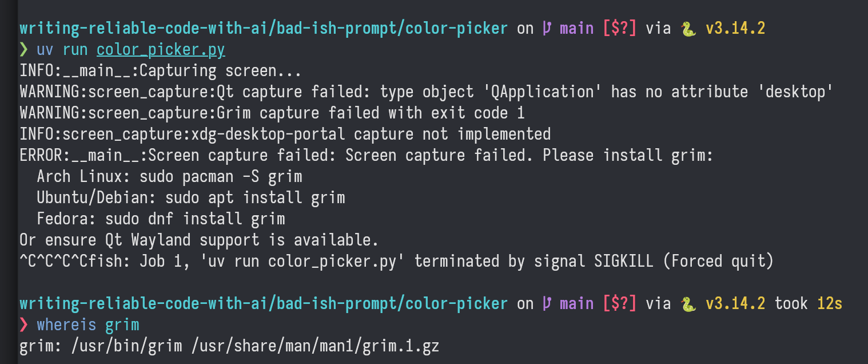Click the purple 'main' branch name in the top prompt
The width and height of the screenshot is (868, 364).
(x=576, y=28)
